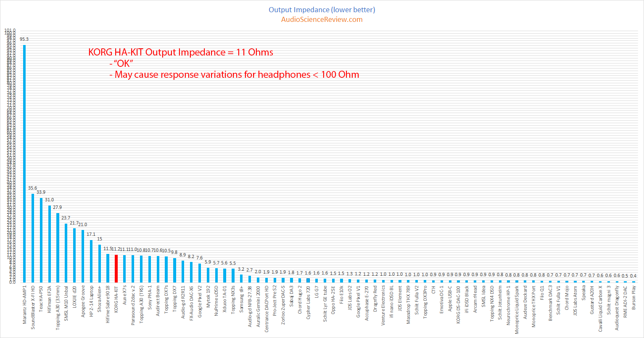
Task: Click the "LG G7" axis label
Action: tap(317, 293)
